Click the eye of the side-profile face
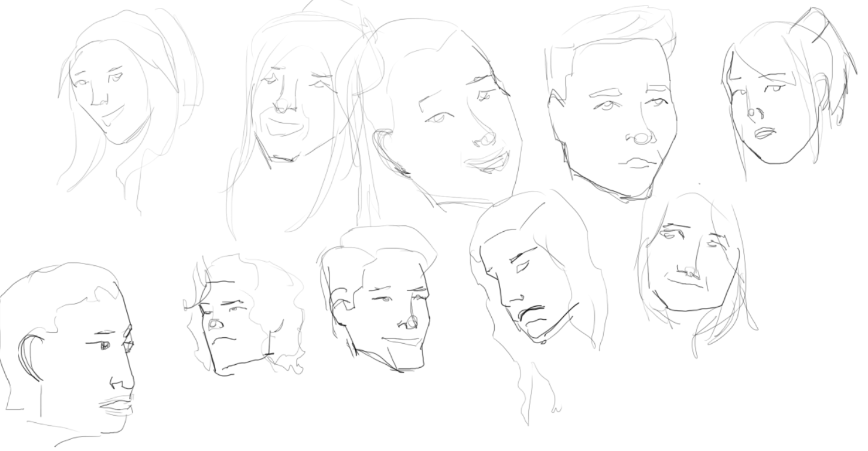868x451 pixels. pyautogui.click(x=105, y=346)
